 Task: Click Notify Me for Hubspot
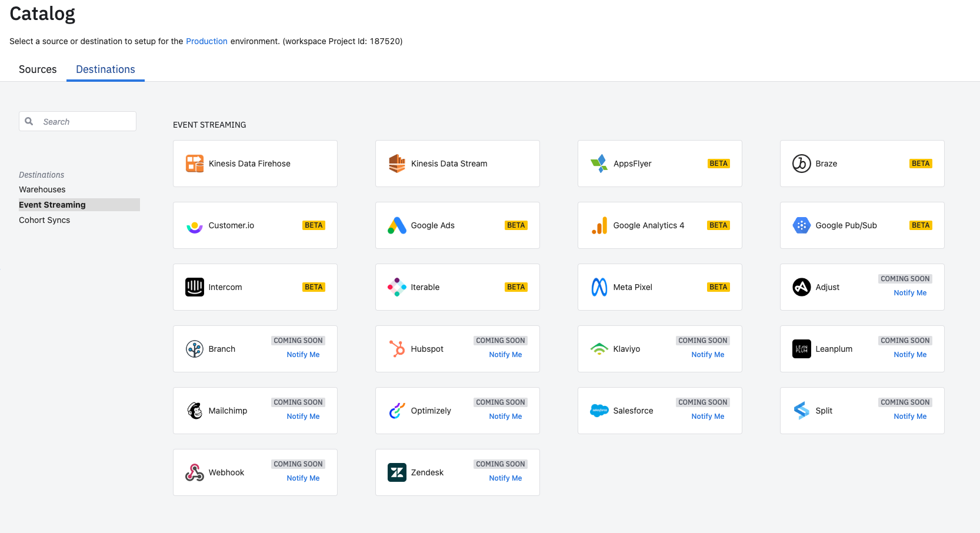505,355
